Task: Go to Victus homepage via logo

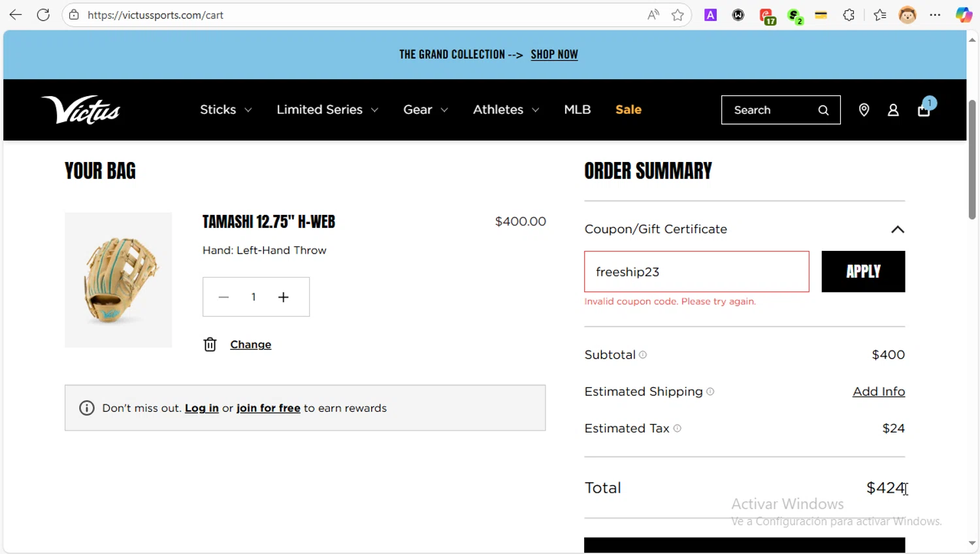Action: (81, 110)
